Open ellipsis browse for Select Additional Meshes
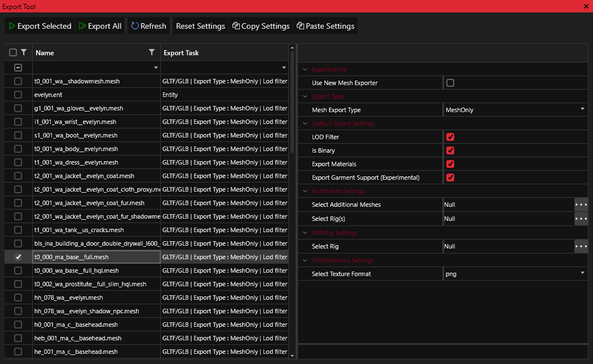The width and height of the screenshot is (593, 364). 581,205
